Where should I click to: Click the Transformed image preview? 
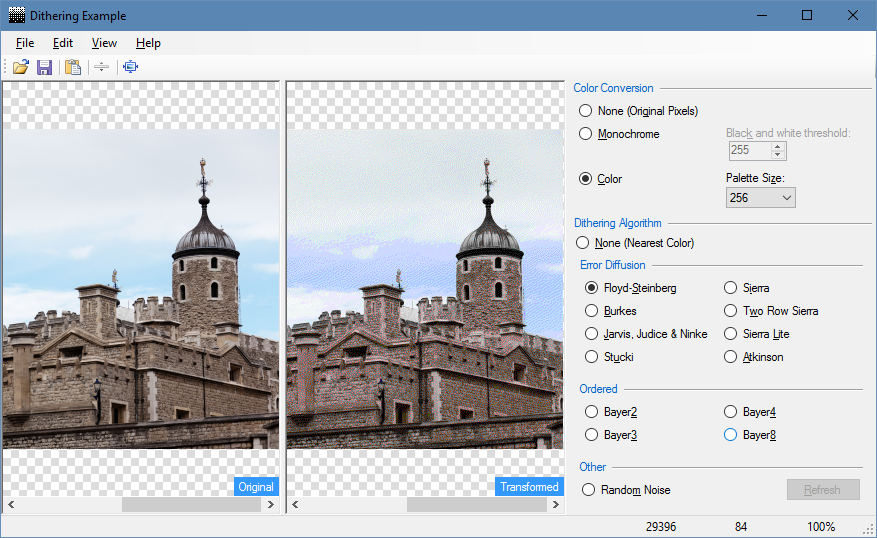[425, 289]
